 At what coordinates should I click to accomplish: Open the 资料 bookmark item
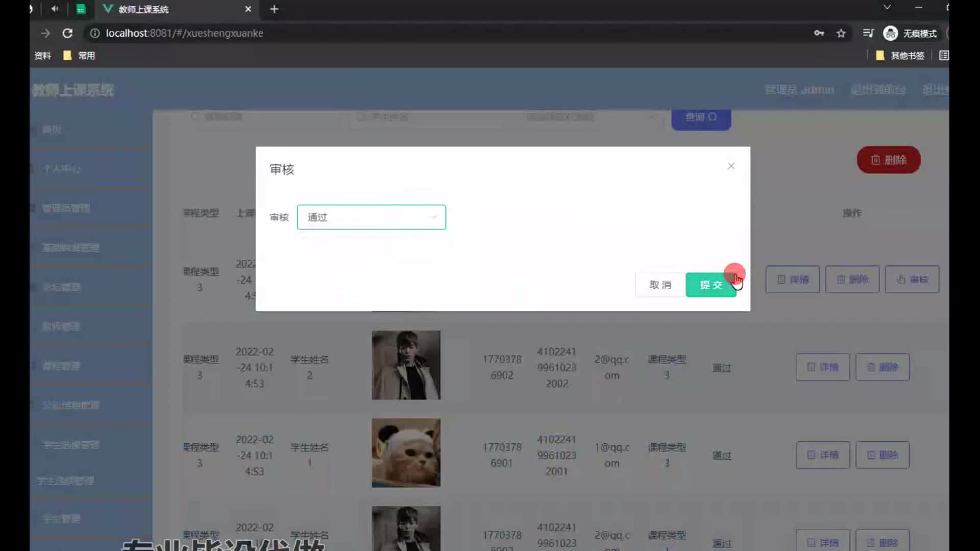42,56
